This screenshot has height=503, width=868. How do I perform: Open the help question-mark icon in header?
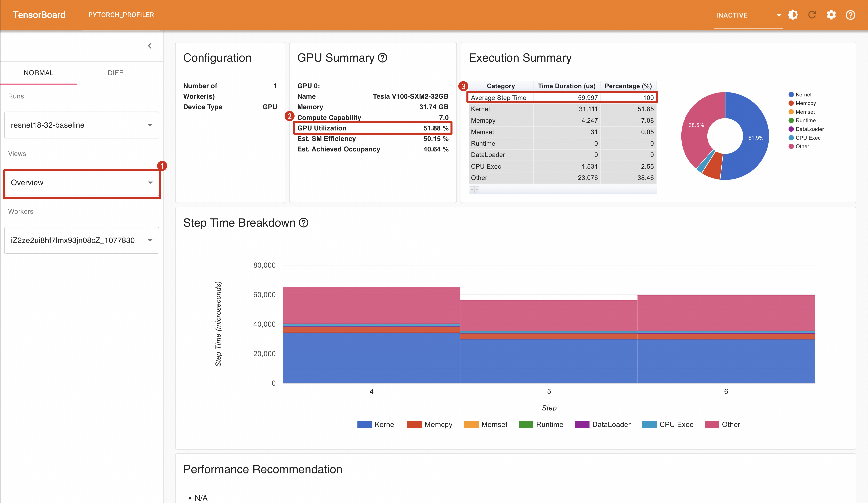coord(850,15)
